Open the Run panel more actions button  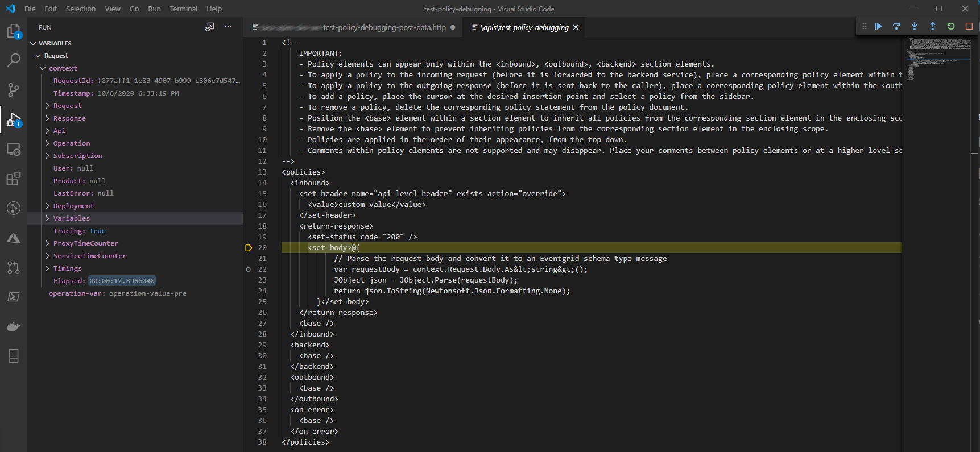[228, 27]
